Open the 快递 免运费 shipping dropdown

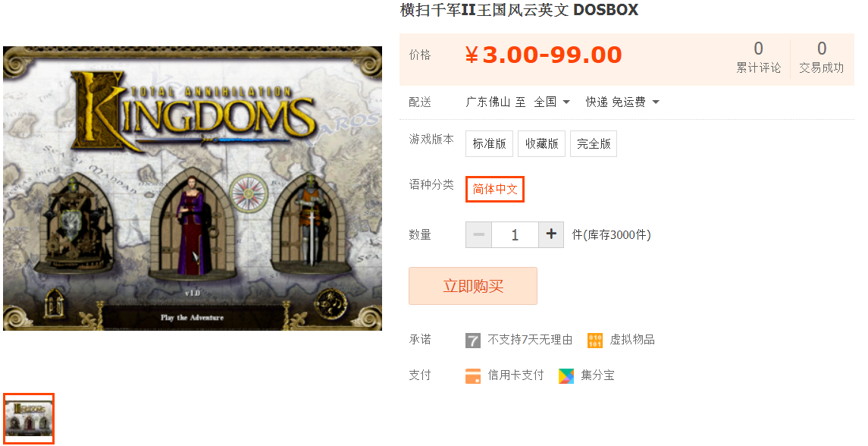(623, 102)
